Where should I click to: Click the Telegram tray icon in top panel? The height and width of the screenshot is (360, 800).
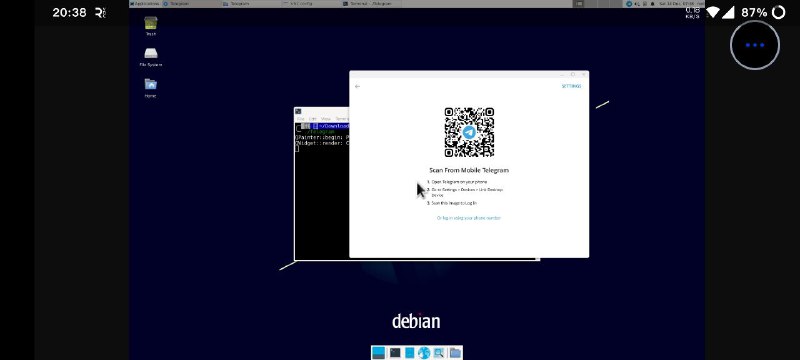(x=629, y=4)
